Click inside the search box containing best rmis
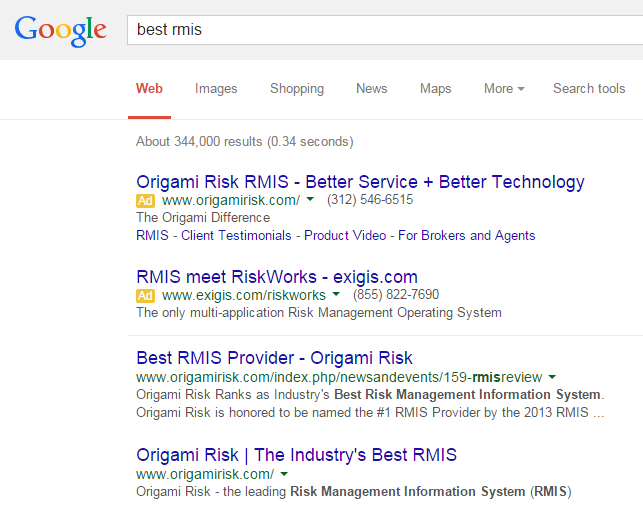Screen dimensions: 643x513 click(x=380, y=30)
